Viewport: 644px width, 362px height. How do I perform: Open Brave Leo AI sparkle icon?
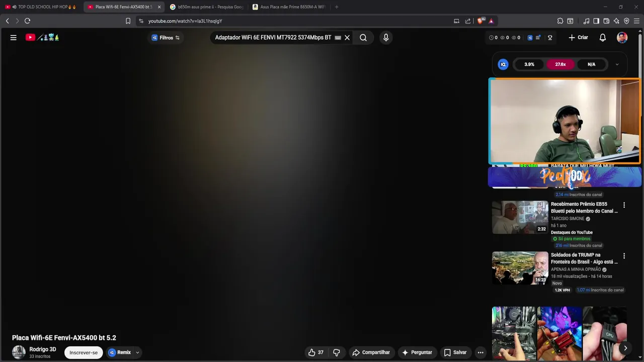click(x=616, y=21)
